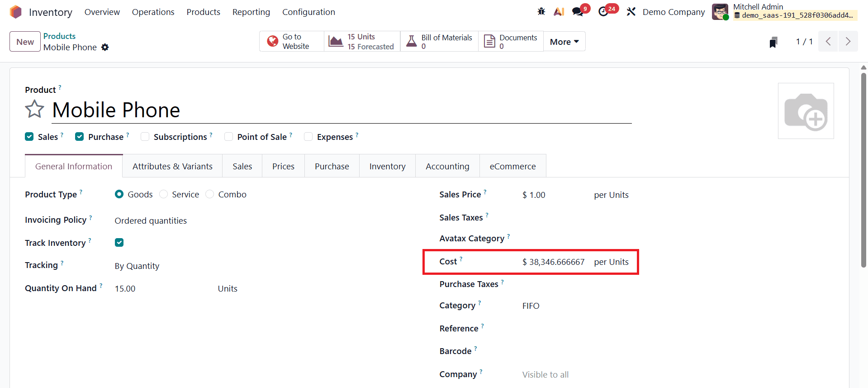Switch to the Accounting tab
The width and height of the screenshot is (868, 388).
click(447, 166)
